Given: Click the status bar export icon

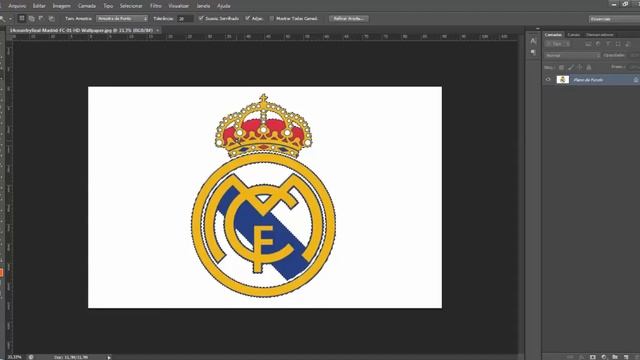Looking at the screenshot, I should pos(31,357).
